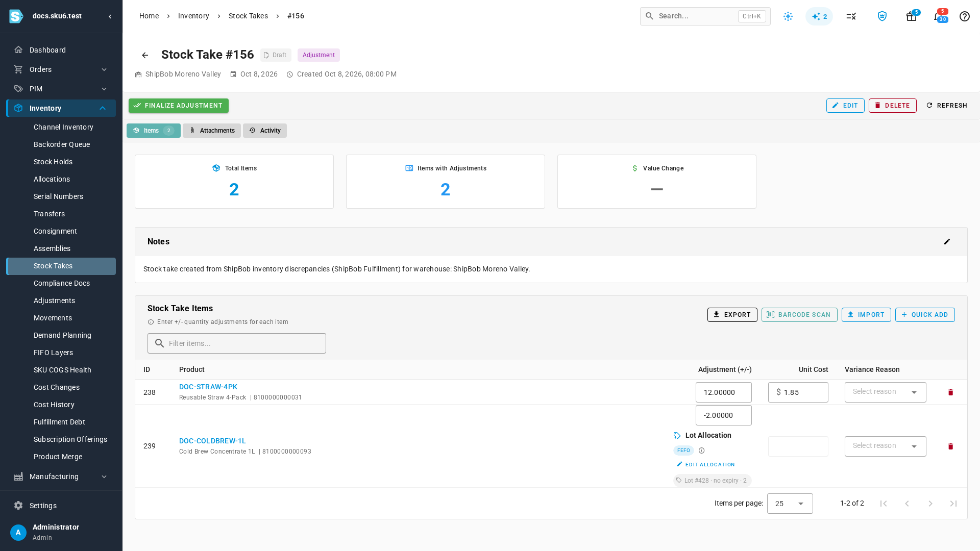Click the Export button
The image size is (980, 551).
click(x=732, y=315)
